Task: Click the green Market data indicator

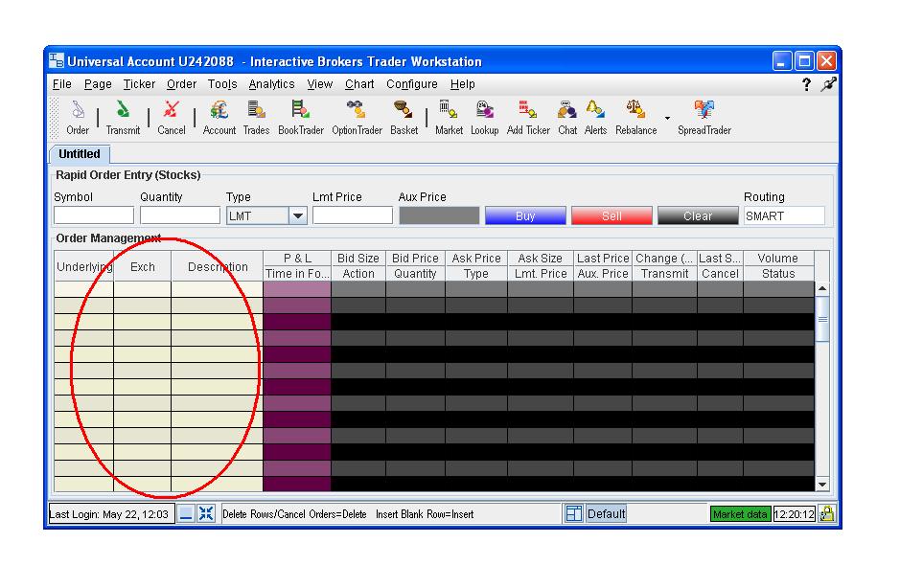Action: [x=740, y=514]
